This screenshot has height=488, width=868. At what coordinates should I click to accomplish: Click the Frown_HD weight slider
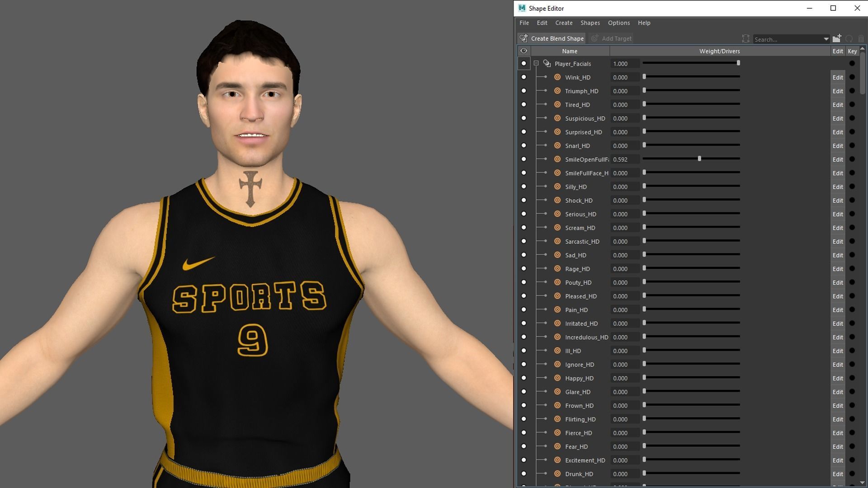(x=691, y=405)
